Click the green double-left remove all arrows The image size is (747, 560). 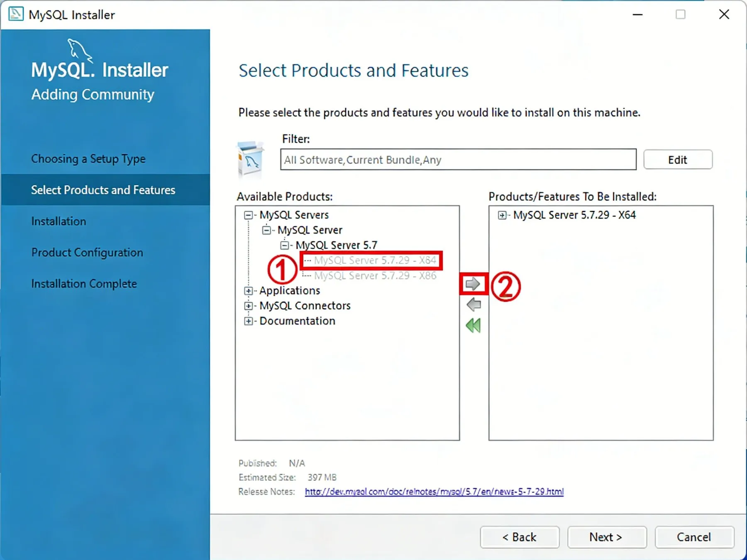[x=473, y=325]
